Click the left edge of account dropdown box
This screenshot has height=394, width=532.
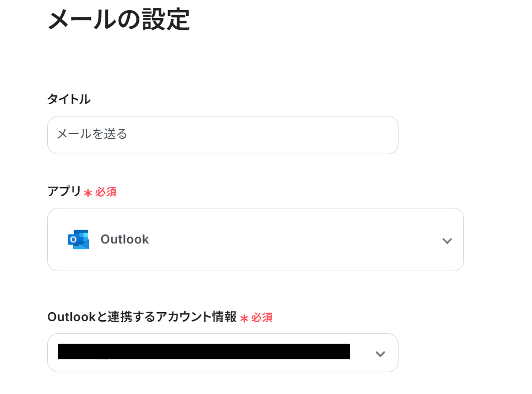[52, 353]
